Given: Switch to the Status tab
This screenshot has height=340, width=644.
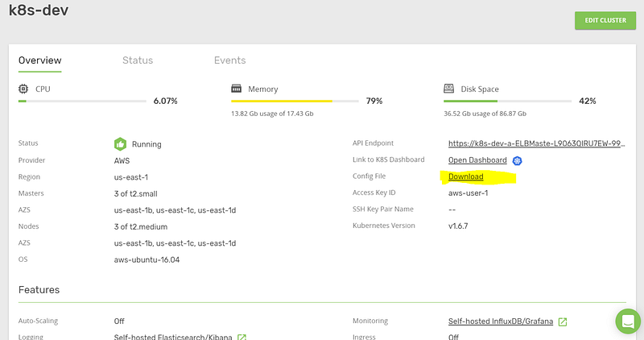Looking at the screenshot, I should [138, 60].
